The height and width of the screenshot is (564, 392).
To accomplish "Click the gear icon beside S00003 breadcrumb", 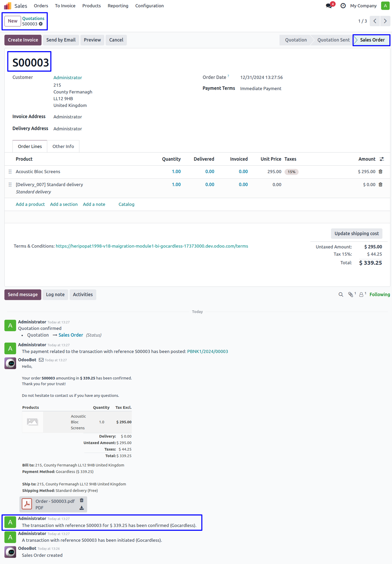I will [41, 24].
